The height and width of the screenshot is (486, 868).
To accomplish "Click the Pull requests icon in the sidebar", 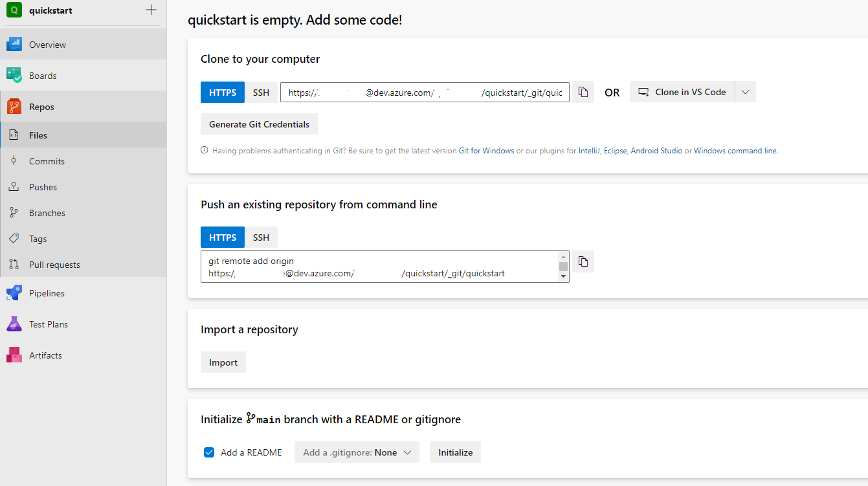I will point(13,265).
